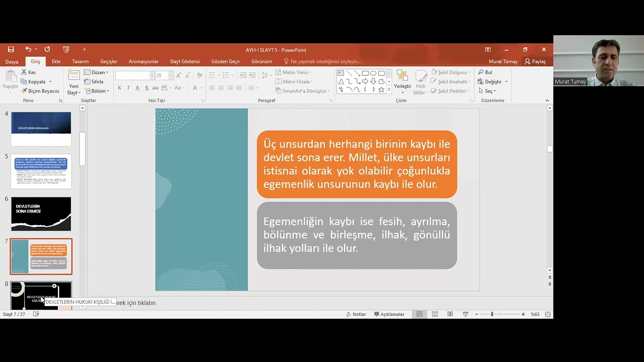Open the Geçişler tab
This screenshot has width=644, height=362.
(109, 61)
